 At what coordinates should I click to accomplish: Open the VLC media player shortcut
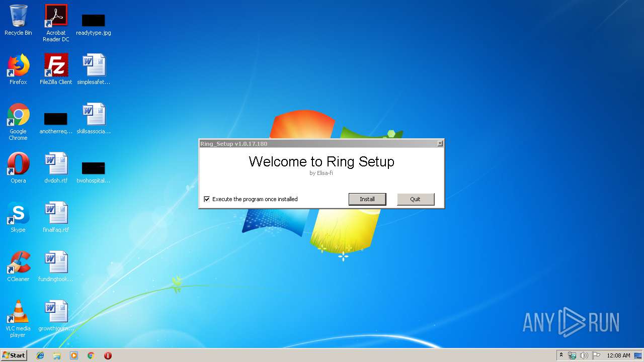pyautogui.click(x=18, y=319)
